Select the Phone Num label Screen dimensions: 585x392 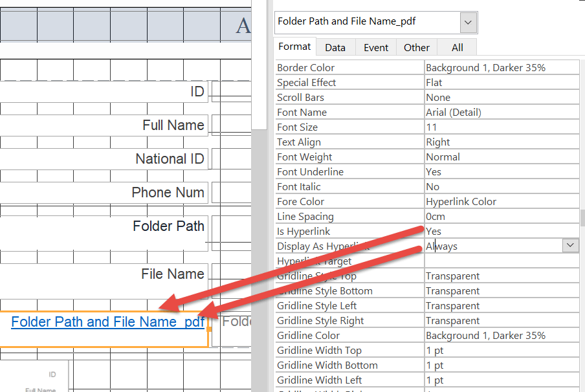tap(168, 192)
